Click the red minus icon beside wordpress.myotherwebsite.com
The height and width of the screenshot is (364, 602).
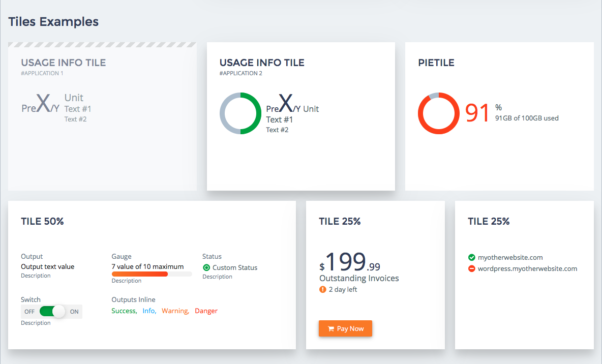(x=471, y=268)
